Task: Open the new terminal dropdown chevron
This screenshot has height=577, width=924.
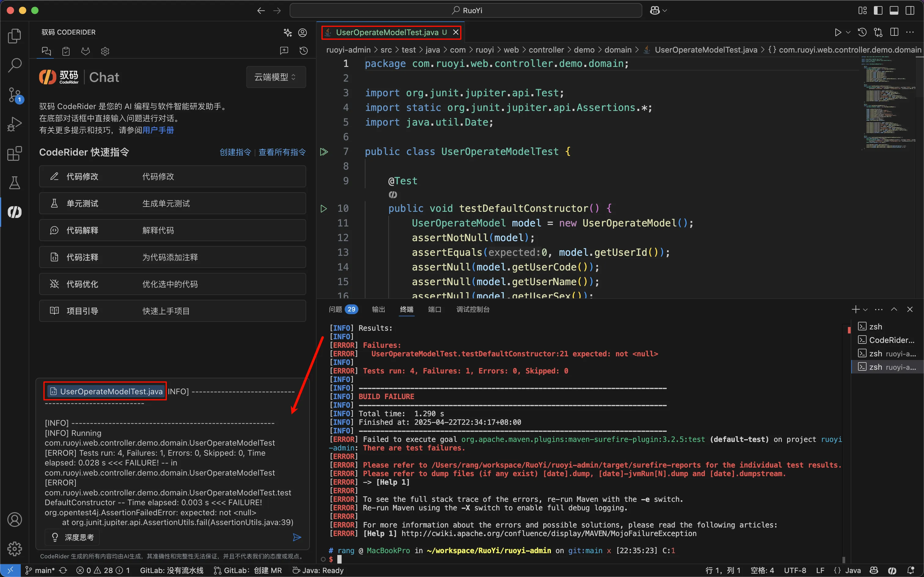Action: click(x=865, y=310)
